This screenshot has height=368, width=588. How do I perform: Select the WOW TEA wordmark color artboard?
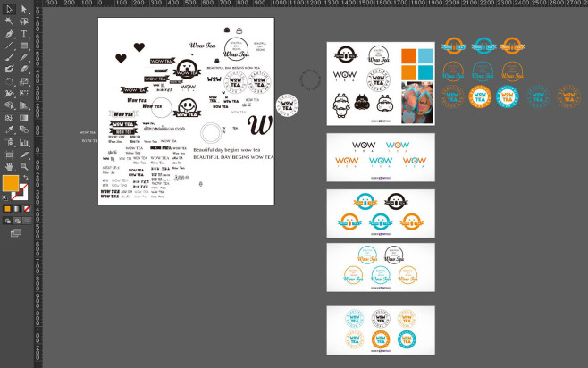[381, 157]
